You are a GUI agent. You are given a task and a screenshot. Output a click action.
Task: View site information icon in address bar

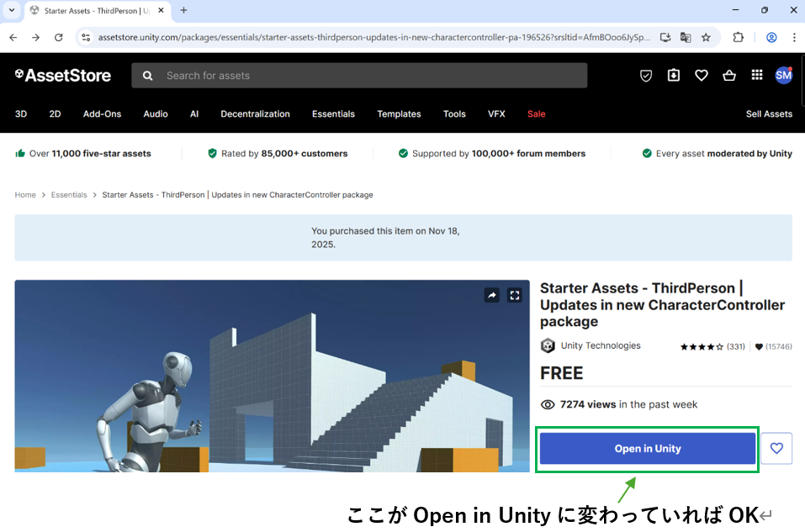(x=87, y=38)
